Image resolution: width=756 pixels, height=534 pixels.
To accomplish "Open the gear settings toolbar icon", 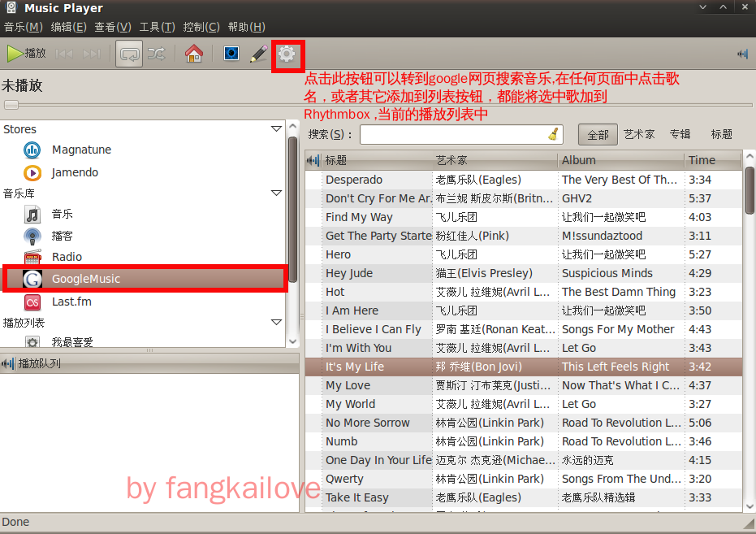I will [x=287, y=54].
